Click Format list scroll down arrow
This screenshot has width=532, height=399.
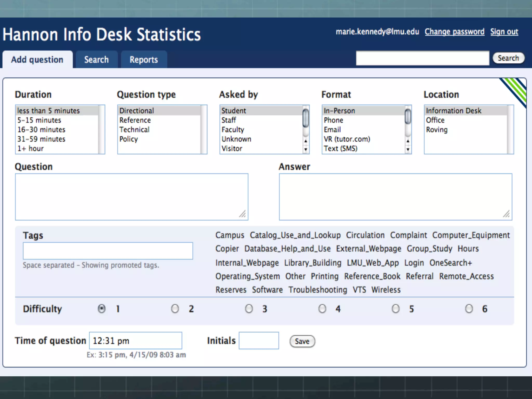408,149
